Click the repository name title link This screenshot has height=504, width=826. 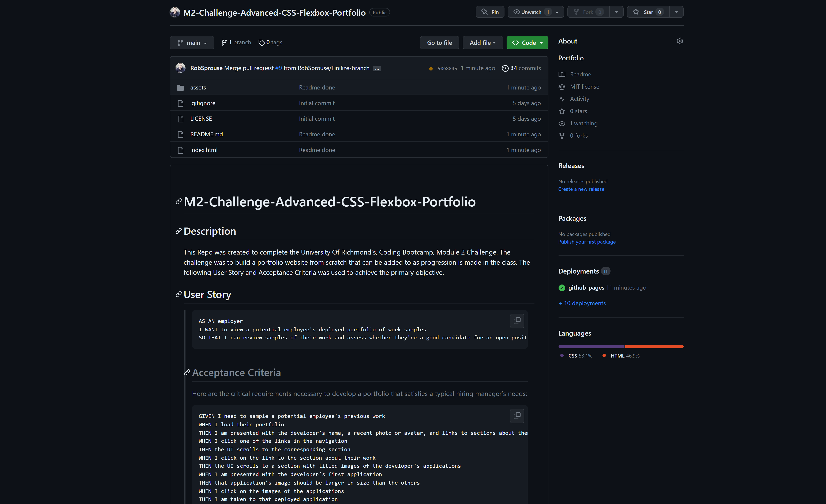pos(274,12)
